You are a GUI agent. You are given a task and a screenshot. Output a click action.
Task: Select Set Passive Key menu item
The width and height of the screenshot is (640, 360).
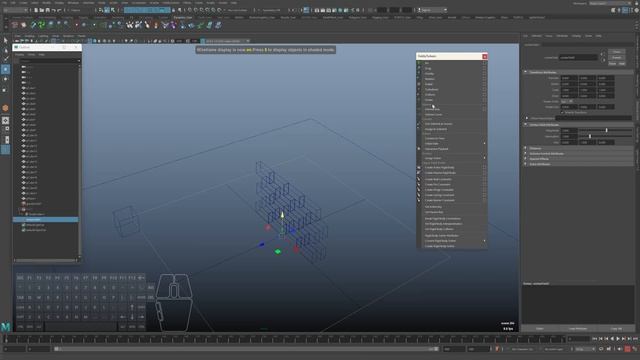[x=434, y=212]
